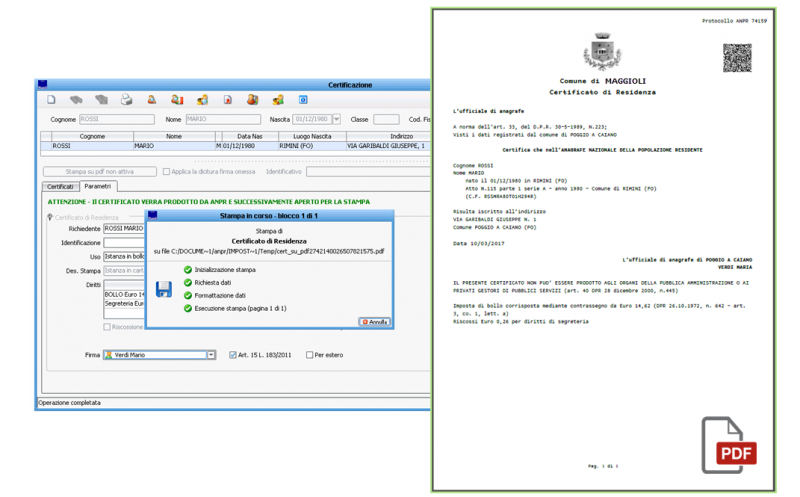Expand the Firma dropdown arrow

coord(211,355)
